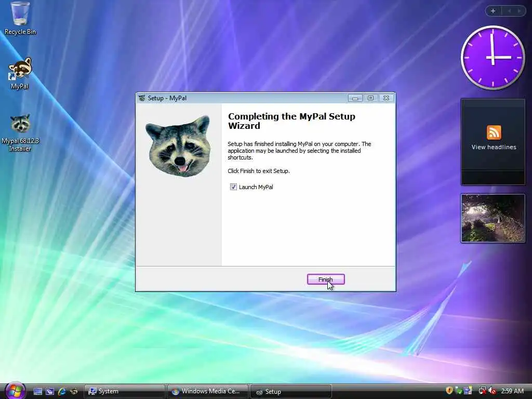This screenshot has width=532, height=399.
Task: Click the sidebar next gadgets arrow
Action: click(x=519, y=11)
